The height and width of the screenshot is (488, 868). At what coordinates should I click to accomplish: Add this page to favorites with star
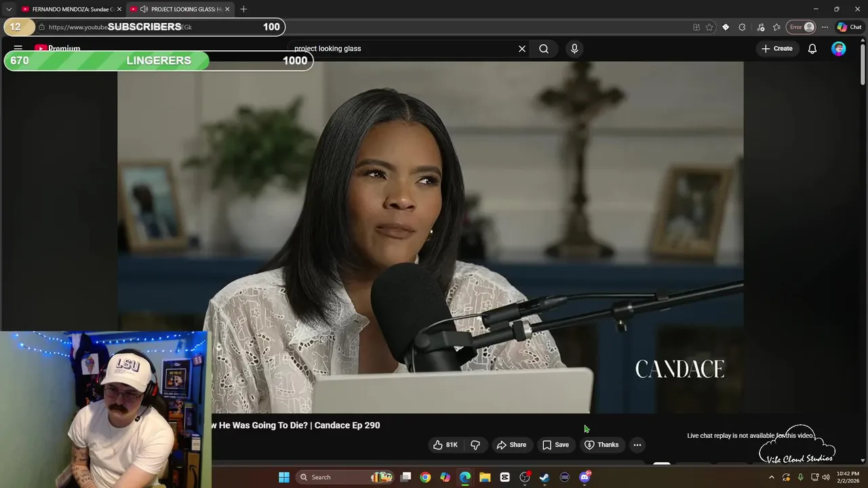tap(709, 27)
